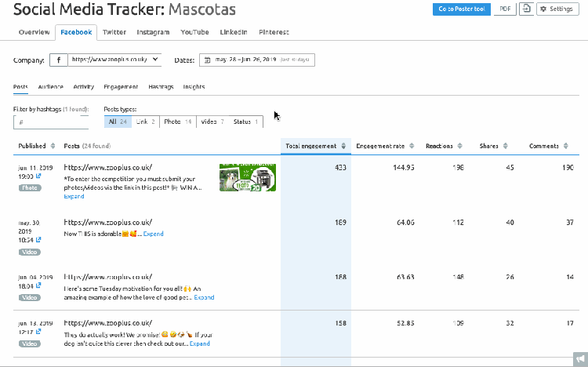Sort by Total engagement column arrows

343,146
